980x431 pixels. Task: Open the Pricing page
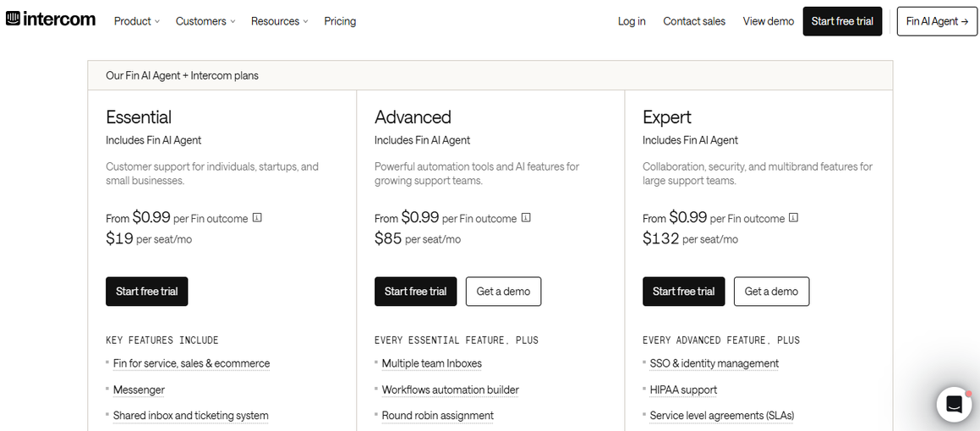[340, 21]
